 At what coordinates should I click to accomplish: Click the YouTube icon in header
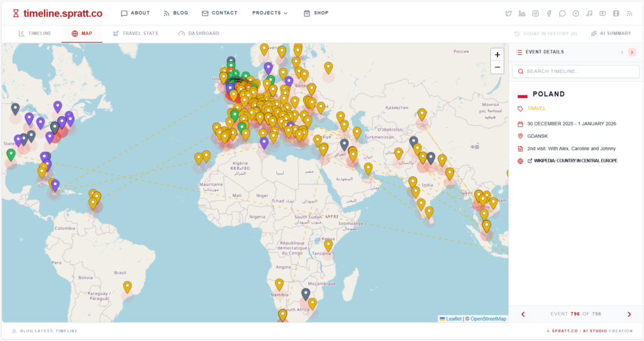coord(602,13)
